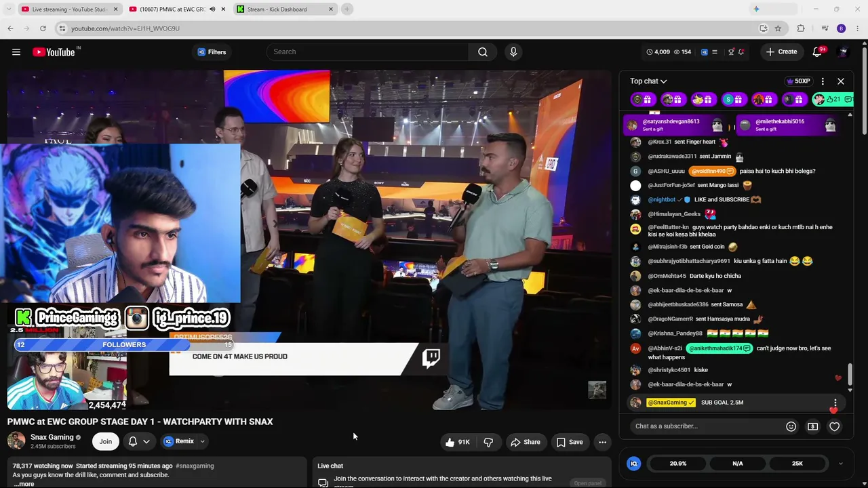Open pinned SUB GOAL message options
The image size is (868, 488).
pos(835,403)
